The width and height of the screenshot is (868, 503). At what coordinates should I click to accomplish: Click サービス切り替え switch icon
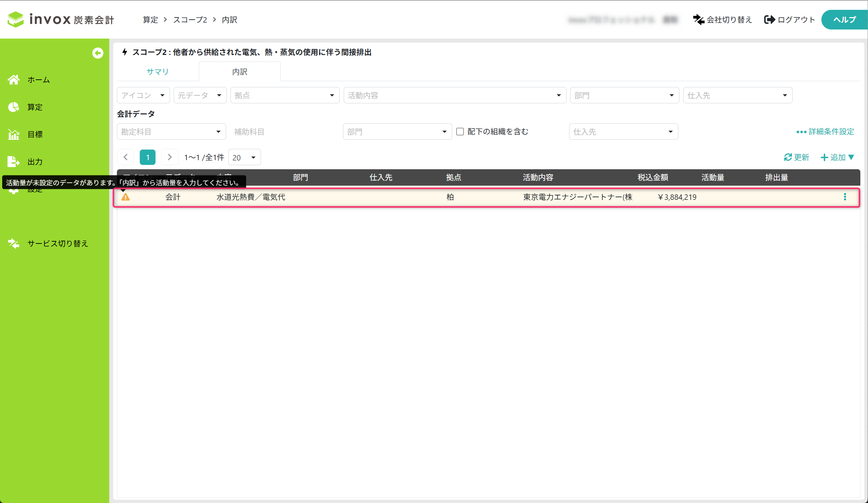14,243
